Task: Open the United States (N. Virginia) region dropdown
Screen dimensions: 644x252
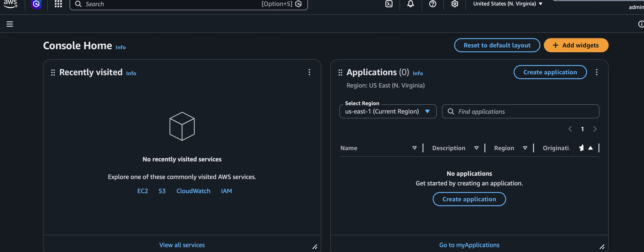Action: pos(507,4)
